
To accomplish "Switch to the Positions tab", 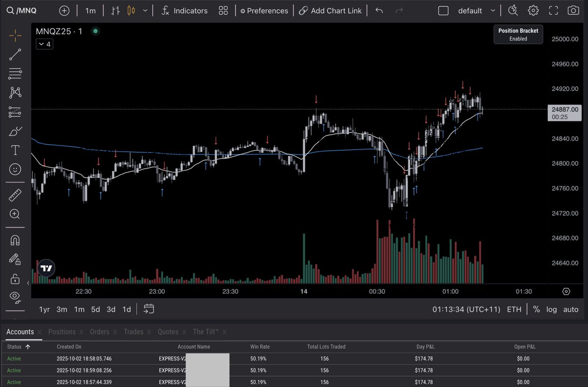I will tap(62, 332).
